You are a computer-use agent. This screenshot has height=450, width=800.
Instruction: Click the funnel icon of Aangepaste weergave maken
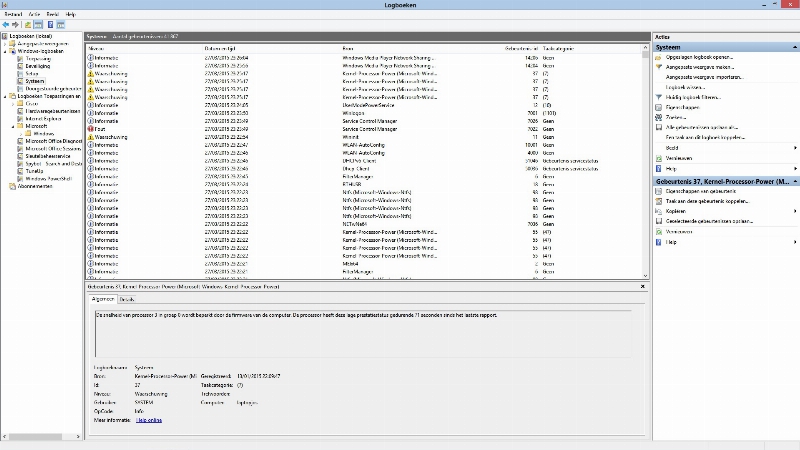[x=659, y=67]
